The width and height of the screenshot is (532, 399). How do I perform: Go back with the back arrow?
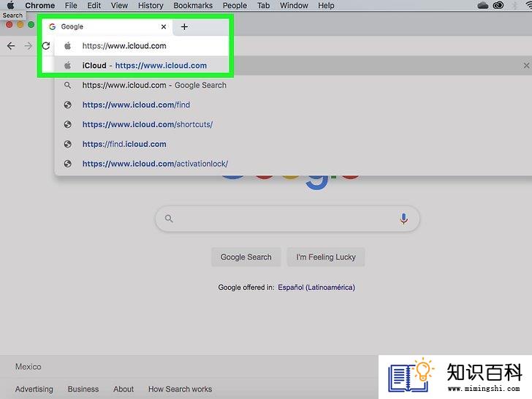[x=11, y=46]
